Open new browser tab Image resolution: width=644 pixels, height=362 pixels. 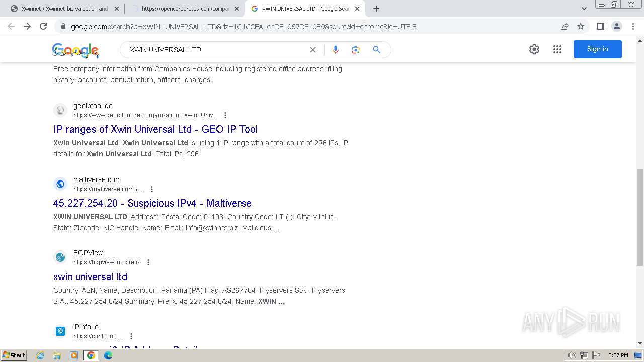pos(376,9)
